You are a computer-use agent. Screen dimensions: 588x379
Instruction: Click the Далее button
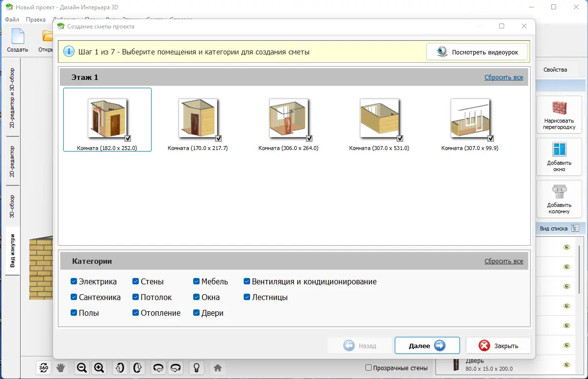coord(427,345)
